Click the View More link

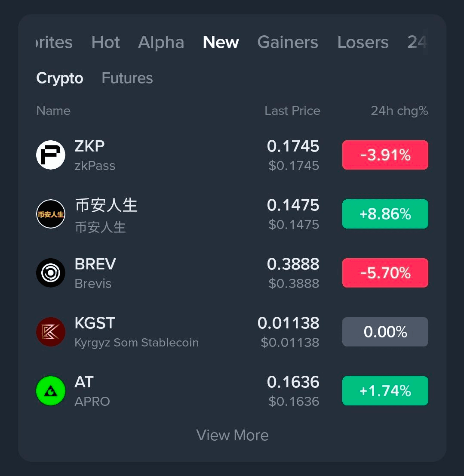pyautogui.click(x=232, y=435)
